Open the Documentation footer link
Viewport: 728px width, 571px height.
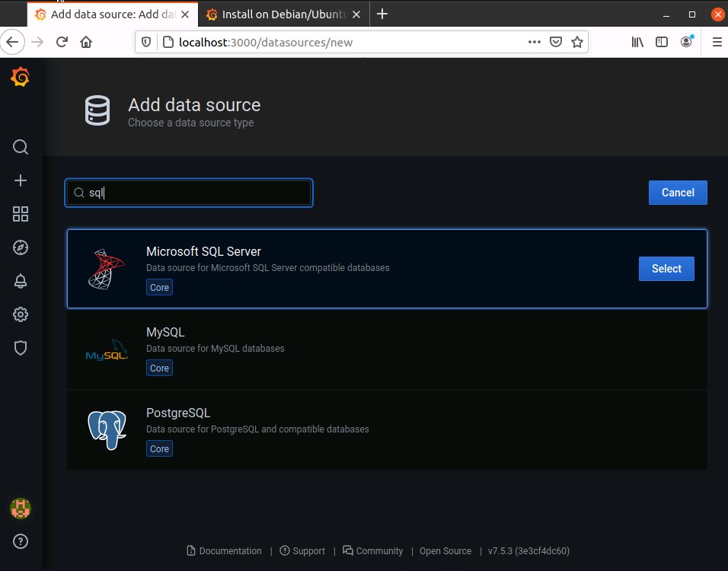click(x=224, y=551)
